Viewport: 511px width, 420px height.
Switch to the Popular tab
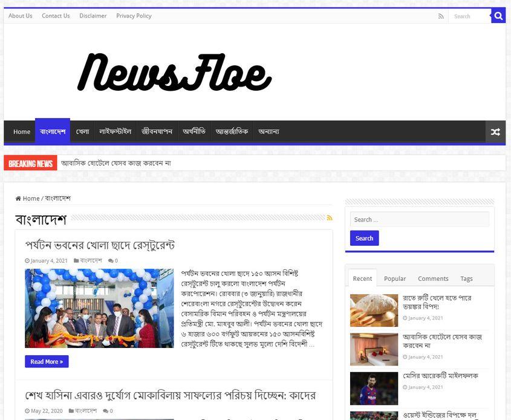395,278
